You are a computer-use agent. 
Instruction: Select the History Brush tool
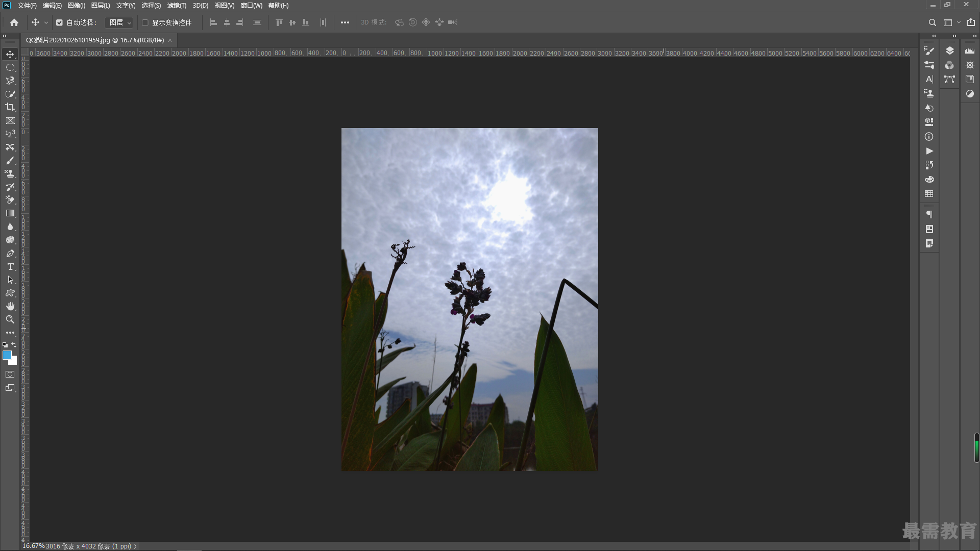pyautogui.click(x=10, y=187)
